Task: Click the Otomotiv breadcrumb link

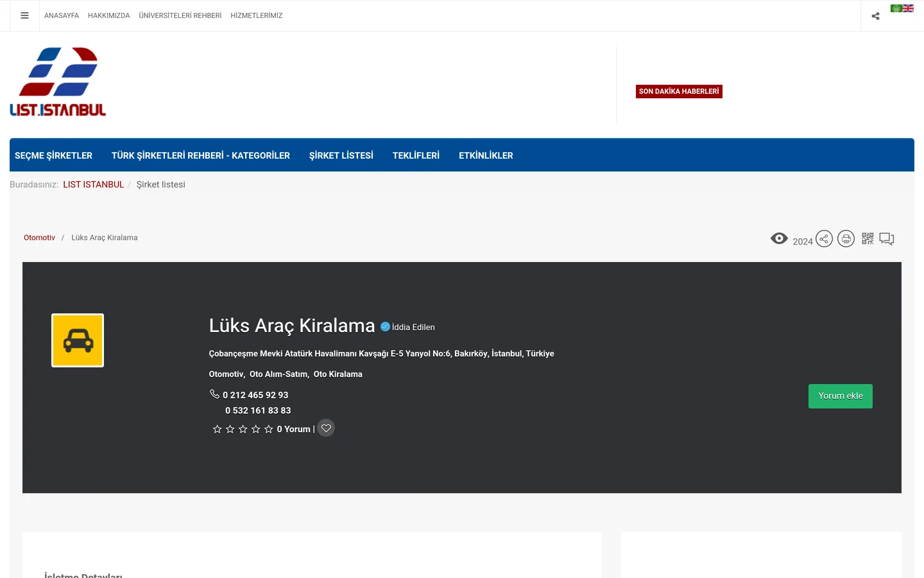Action: click(x=39, y=238)
